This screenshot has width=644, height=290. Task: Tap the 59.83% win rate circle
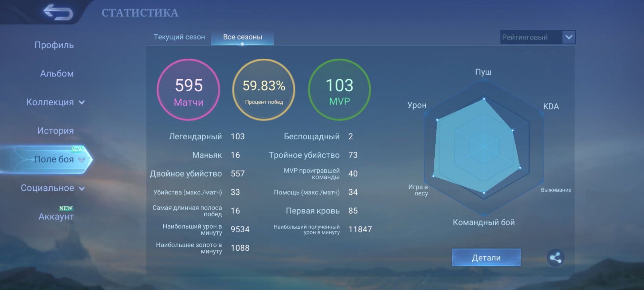pyautogui.click(x=264, y=90)
